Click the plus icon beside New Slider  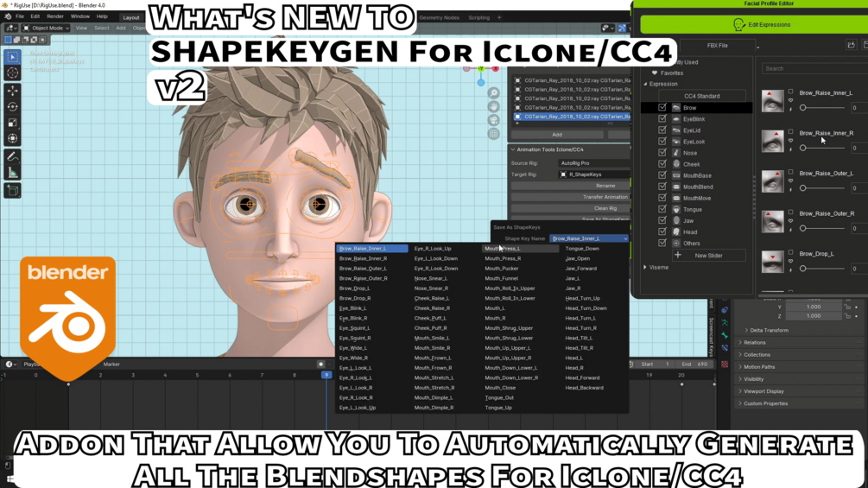pos(678,255)
